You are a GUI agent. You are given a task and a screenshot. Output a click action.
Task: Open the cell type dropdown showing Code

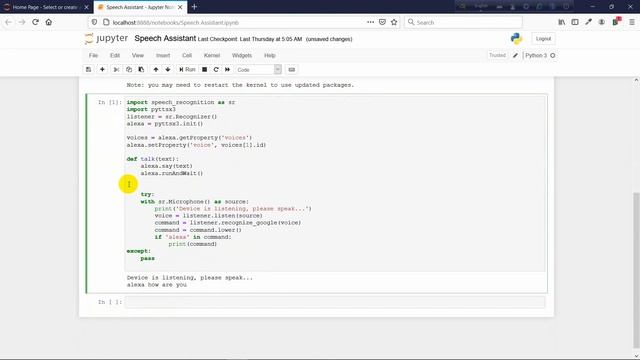(x=258, y=70)
